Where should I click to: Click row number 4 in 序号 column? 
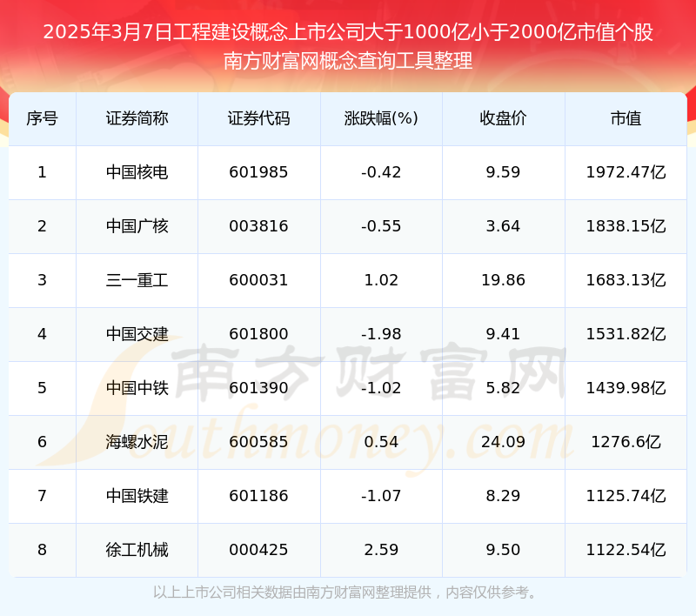tap(42, 334)
